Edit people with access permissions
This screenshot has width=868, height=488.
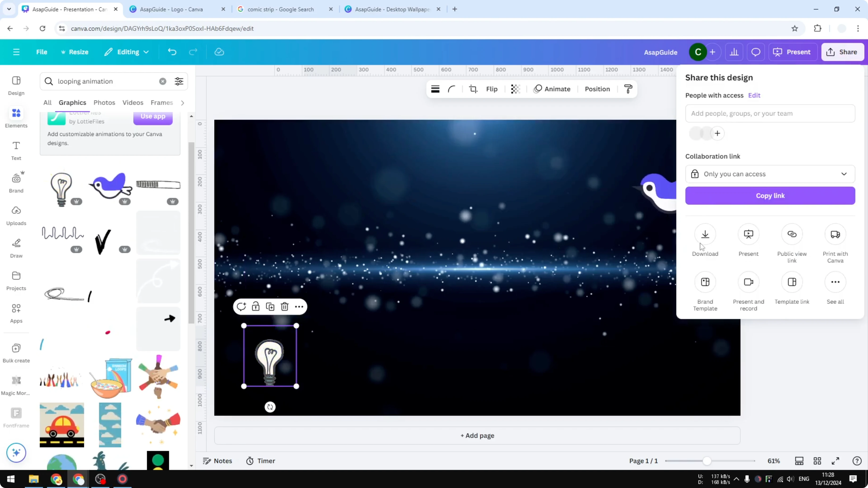[754, 95]
